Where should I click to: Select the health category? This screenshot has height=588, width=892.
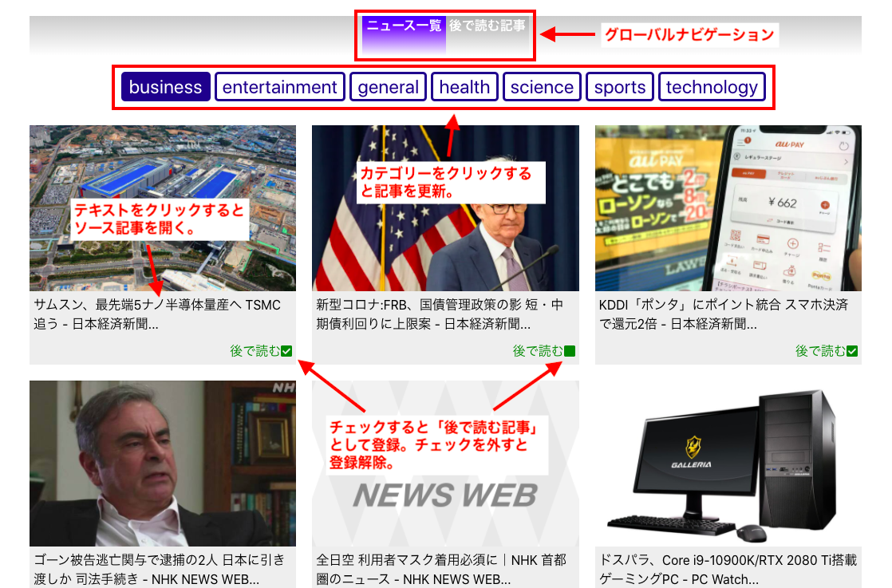pyautogui.click(x=464, y=86)
